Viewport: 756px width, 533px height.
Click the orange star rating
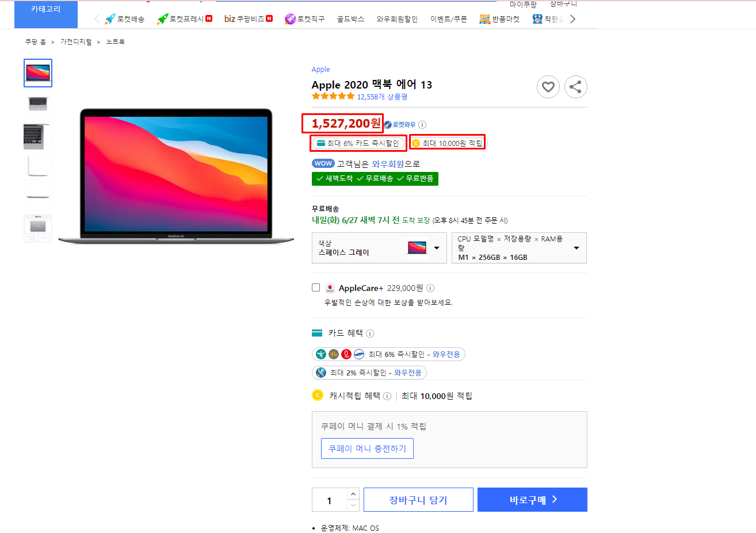click(333, 97)
